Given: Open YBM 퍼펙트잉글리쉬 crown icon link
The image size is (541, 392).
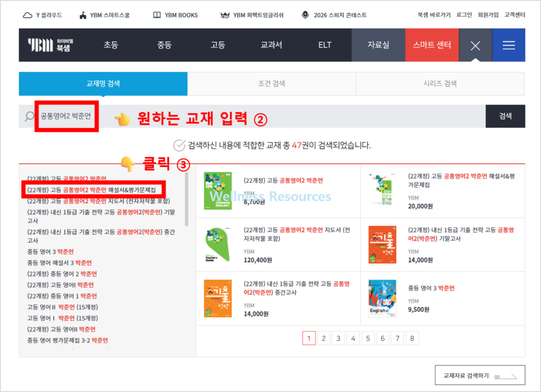Looking at the screenshot, I should tap(252, 15).
